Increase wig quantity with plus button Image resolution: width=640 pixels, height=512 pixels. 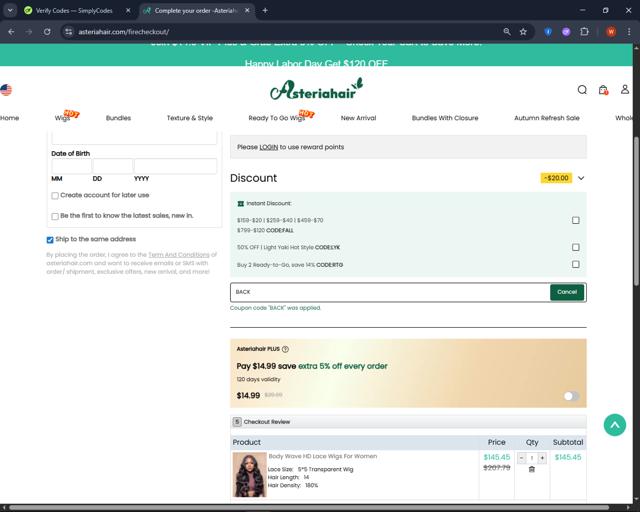542,458
